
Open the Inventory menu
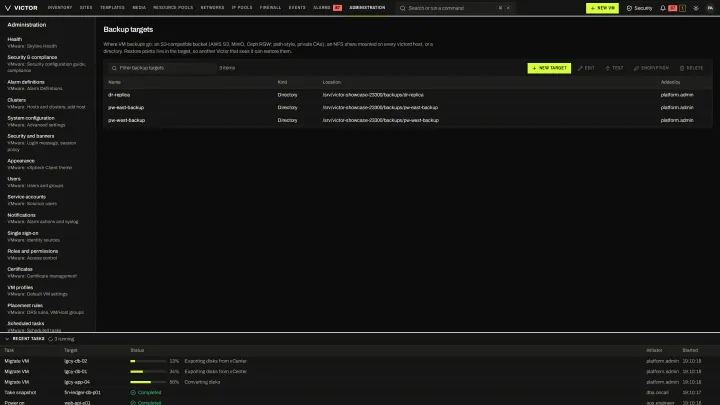click(x=60, y=8)
